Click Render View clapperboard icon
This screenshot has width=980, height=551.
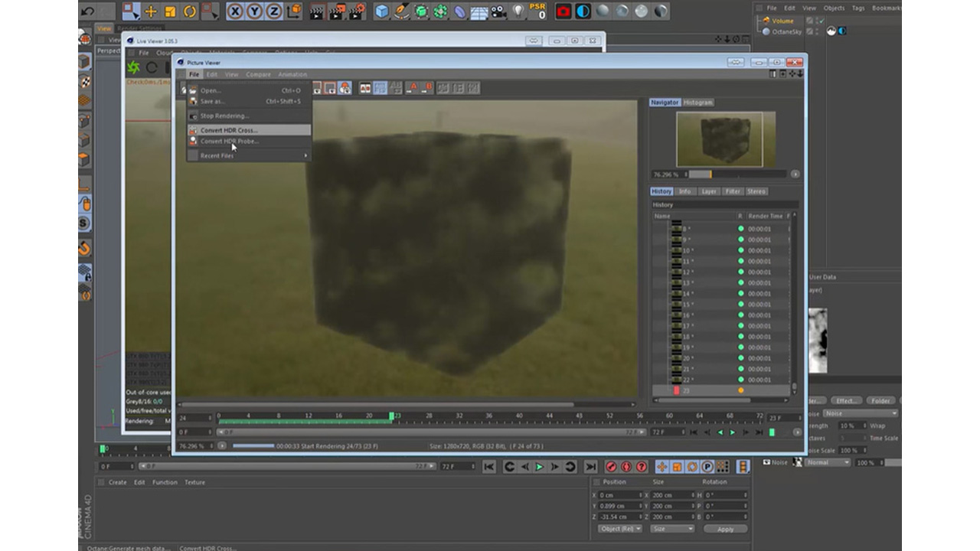[317, 11]
